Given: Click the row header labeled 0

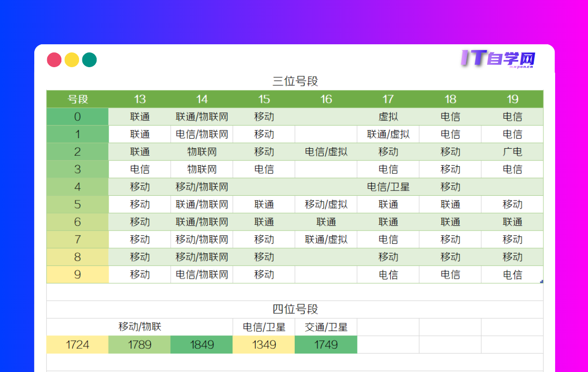Looking at the screenshot, I should tap(77, 116).
